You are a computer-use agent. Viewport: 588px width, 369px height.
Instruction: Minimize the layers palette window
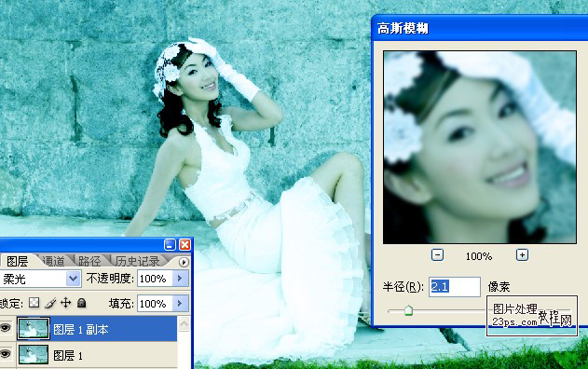(x=170, y=245)
